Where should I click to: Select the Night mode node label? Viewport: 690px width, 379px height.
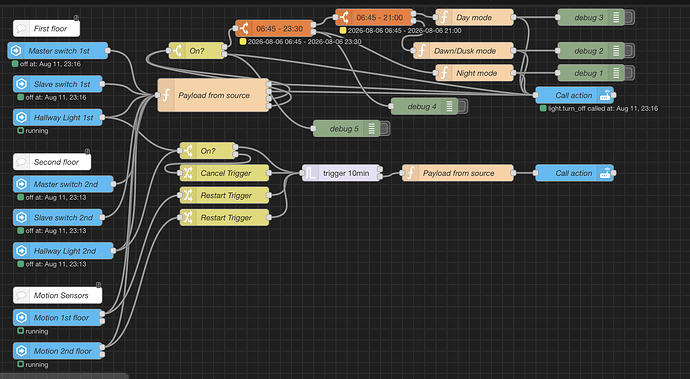[476, 73]
